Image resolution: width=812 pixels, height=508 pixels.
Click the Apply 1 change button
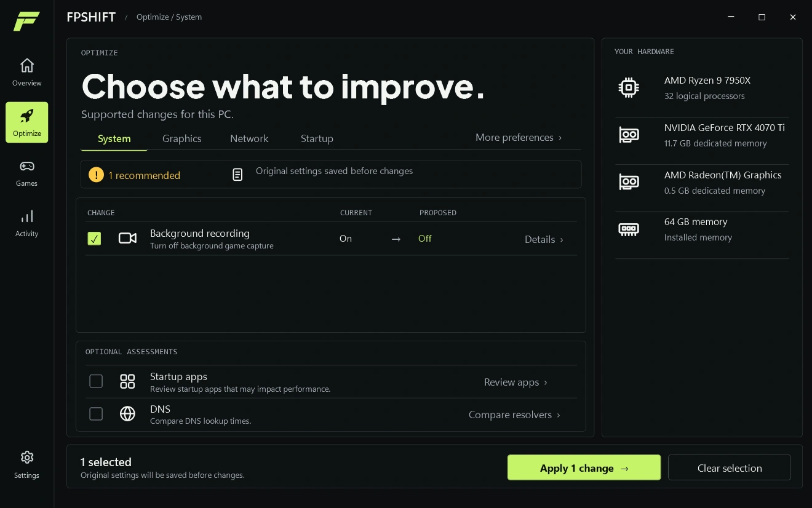pyautogui.click(x=584, y=468)
